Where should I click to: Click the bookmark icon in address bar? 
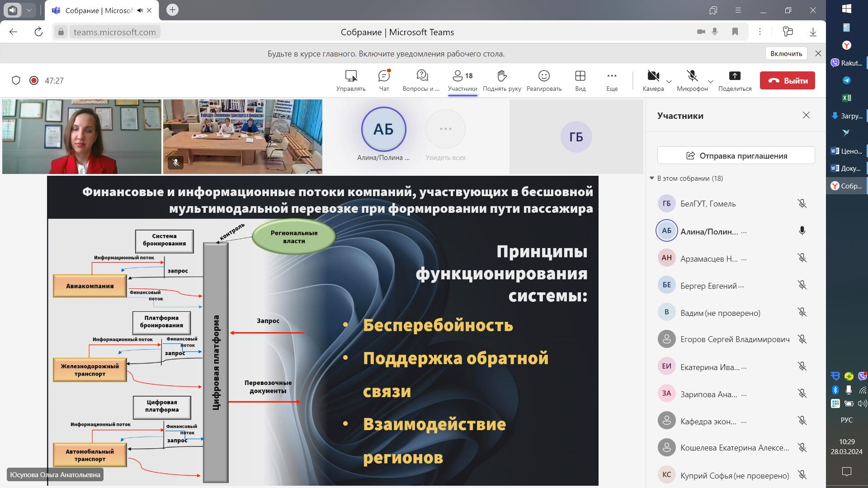[735, 32]
